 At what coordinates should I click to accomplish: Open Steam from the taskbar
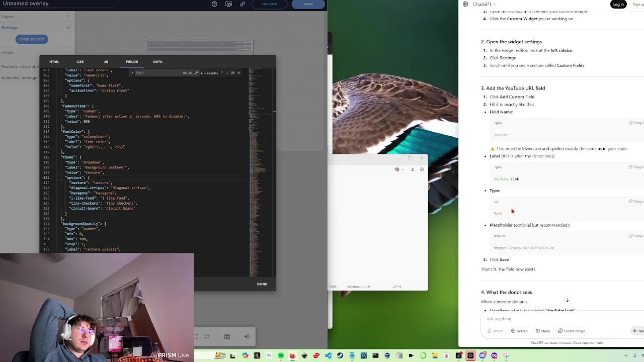[340, 355]
